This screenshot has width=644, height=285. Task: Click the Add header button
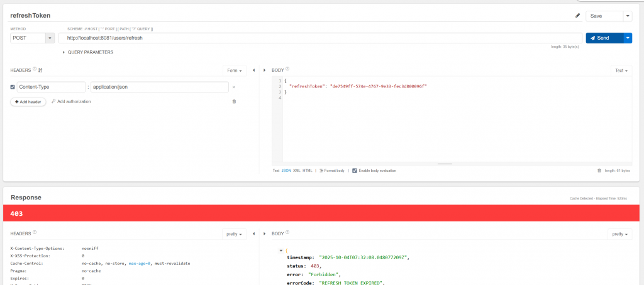(28, 102)
